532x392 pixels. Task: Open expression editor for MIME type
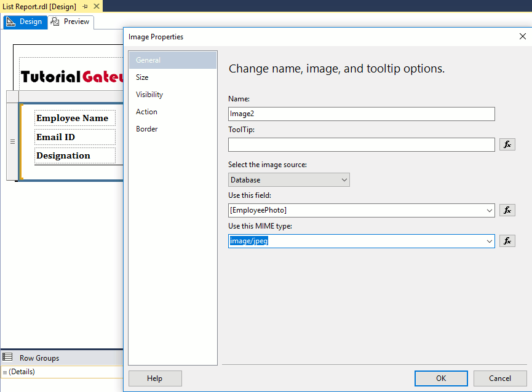point(507,240)
